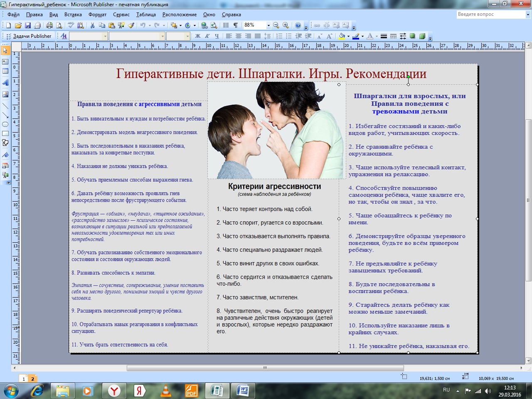Apply yellow fill with paint bucket

tap(342, 36)
